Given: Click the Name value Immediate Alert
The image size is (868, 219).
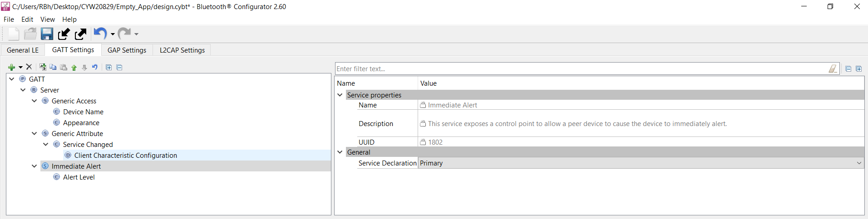Looking at the screenshot, I should point(453,105).
